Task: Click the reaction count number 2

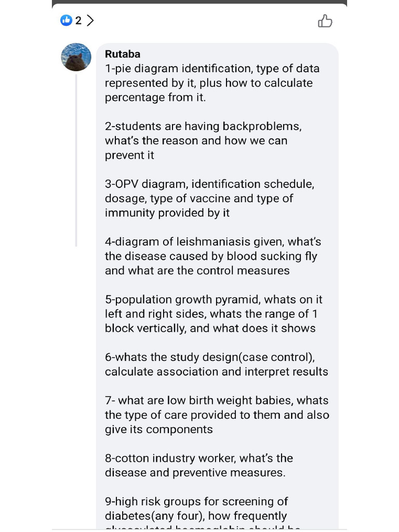Action: click(x=78, y=20)
